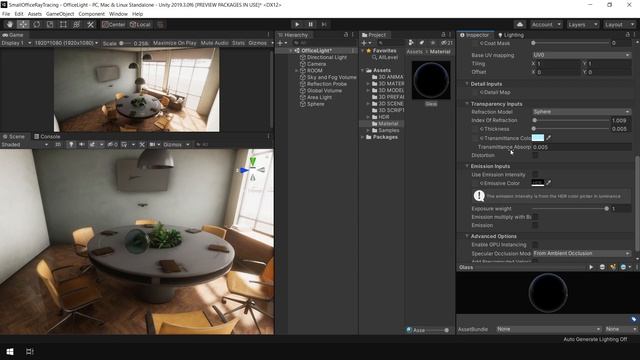
Task: Create asset with Project plus button
Action: click(366, 43)
